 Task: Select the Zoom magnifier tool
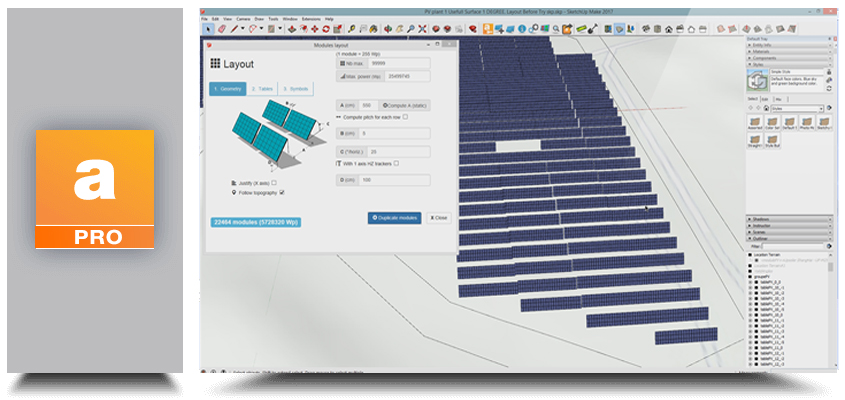click(x=411, y=29)
